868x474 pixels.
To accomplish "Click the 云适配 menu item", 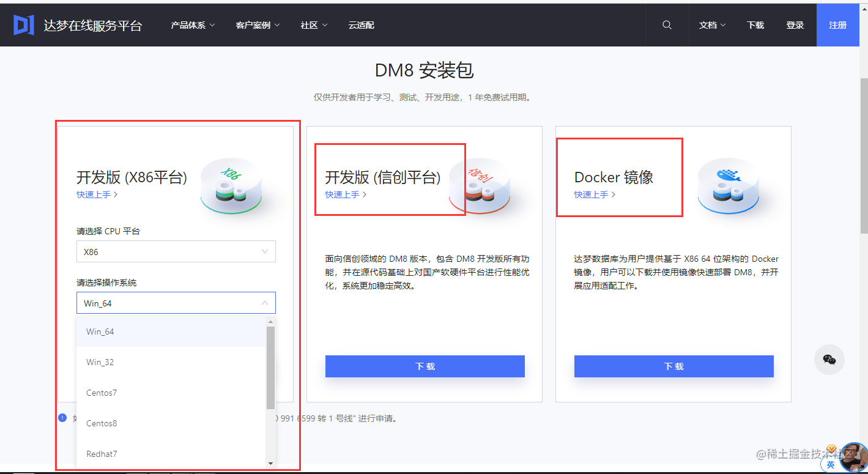I will (360, 25).
